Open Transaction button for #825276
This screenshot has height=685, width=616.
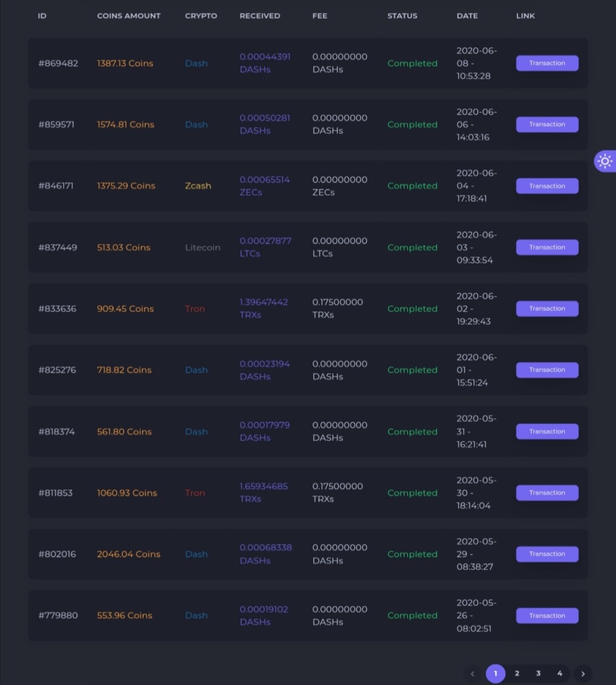pyautogui.click(x=547, y=370)
